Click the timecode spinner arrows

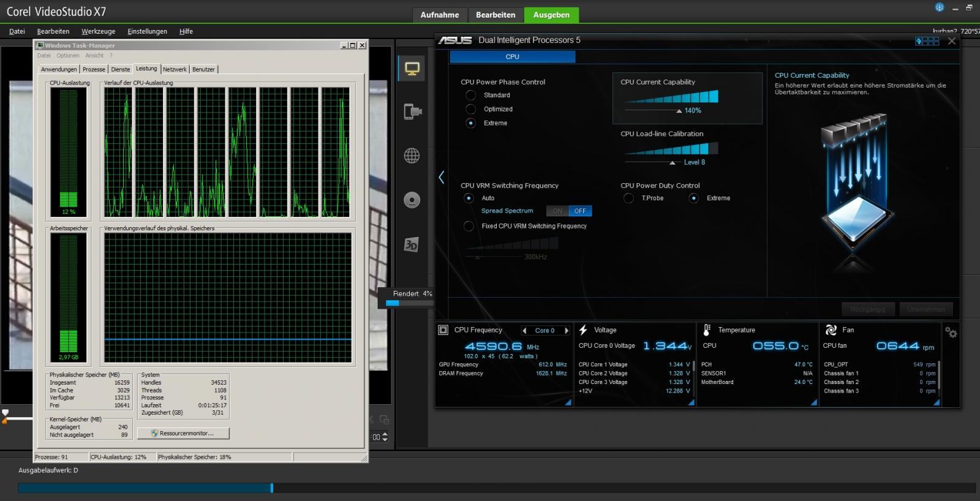[385, 437]
